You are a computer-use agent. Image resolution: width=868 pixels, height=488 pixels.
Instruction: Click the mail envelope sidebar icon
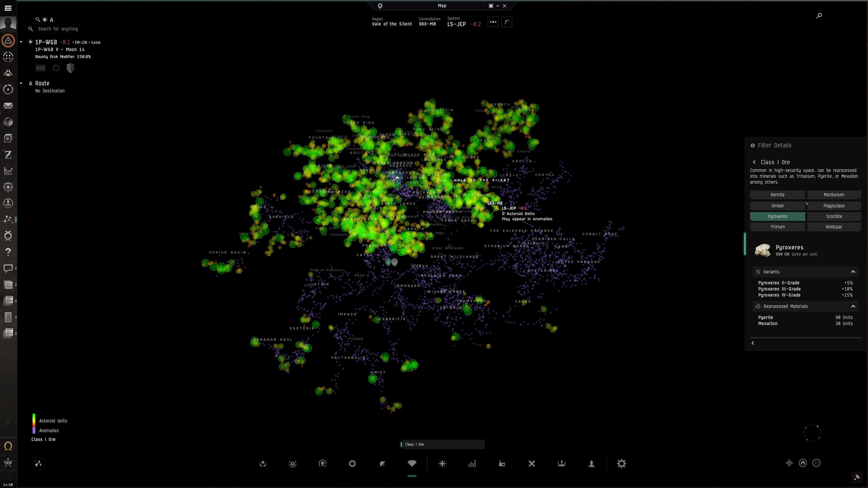(8, 106)
